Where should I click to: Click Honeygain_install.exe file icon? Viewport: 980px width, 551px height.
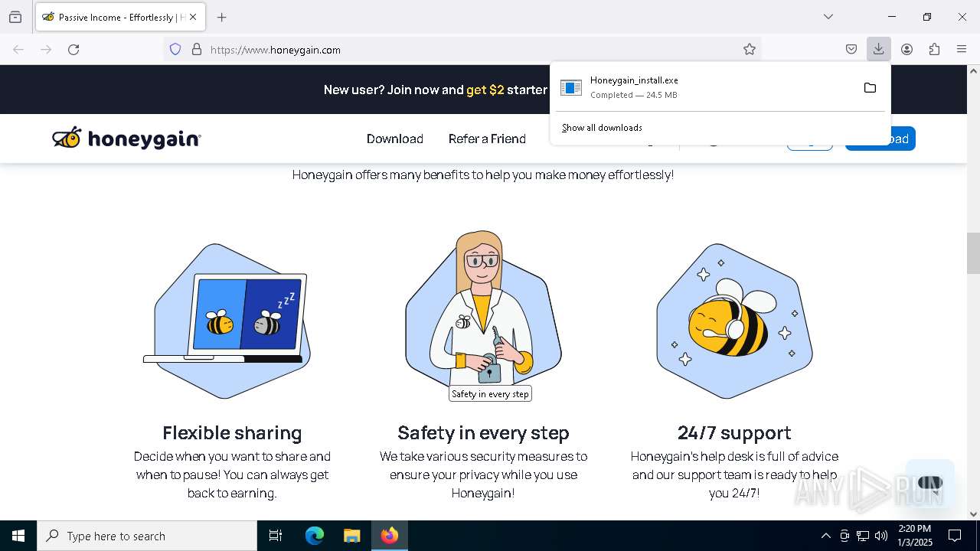pyautogui.click(x=571, y=87)
